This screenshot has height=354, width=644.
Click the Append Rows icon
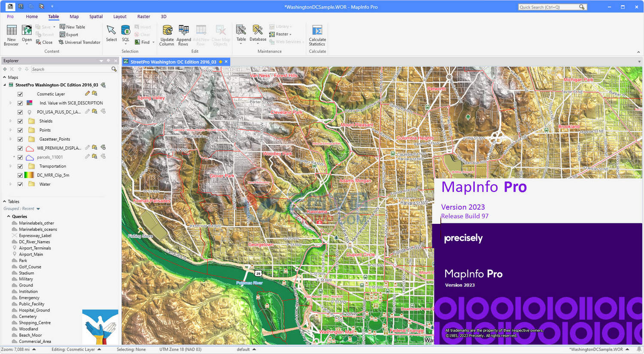click(183, 31)
